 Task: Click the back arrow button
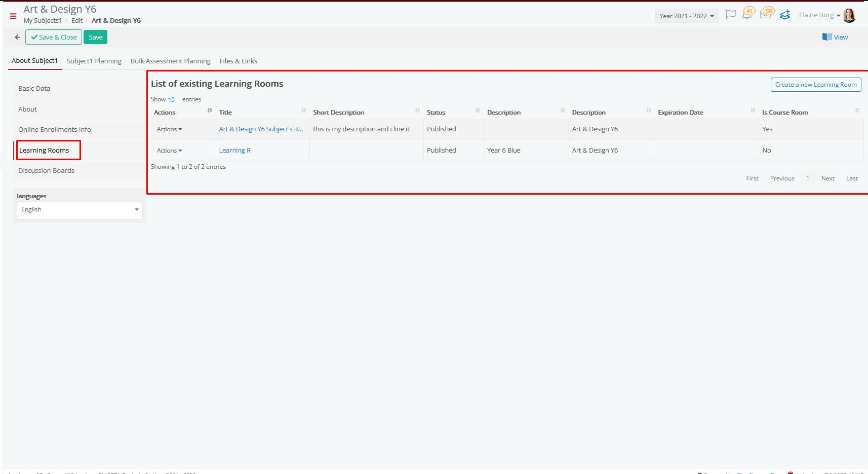point(18,37)
